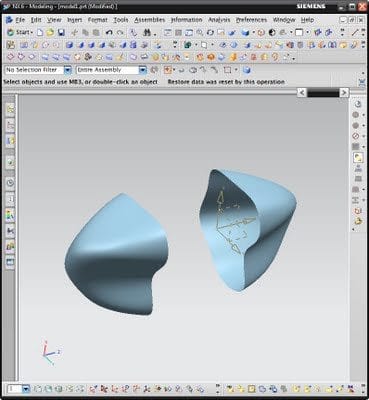Click the Cut scissors icon

pyautogui.click(x=75, y=32)
